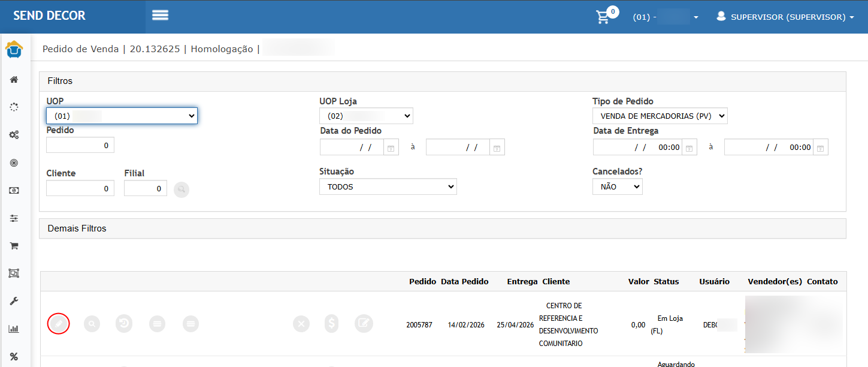868x367 pixels.
Task: Click the Pedido number input field
Action: click(80, 145)
